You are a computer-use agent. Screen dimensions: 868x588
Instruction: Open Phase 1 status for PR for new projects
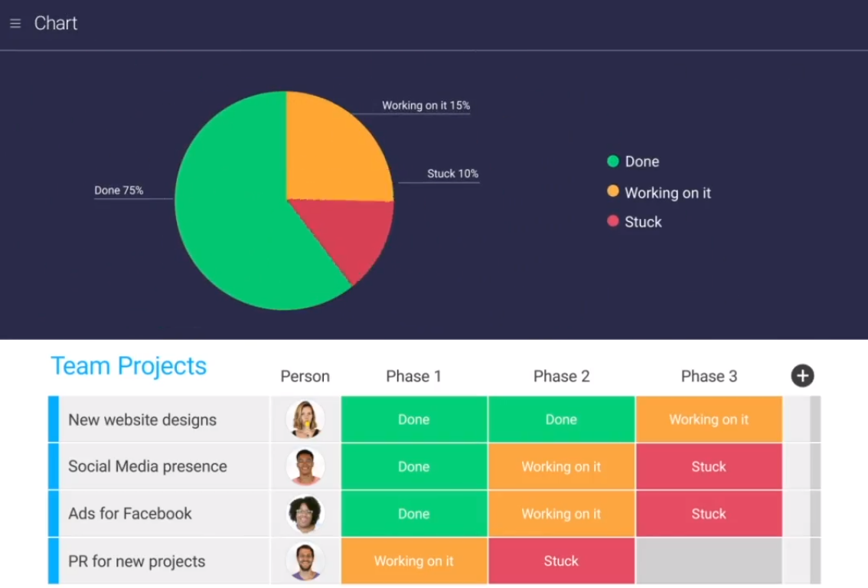coord(413,561)
